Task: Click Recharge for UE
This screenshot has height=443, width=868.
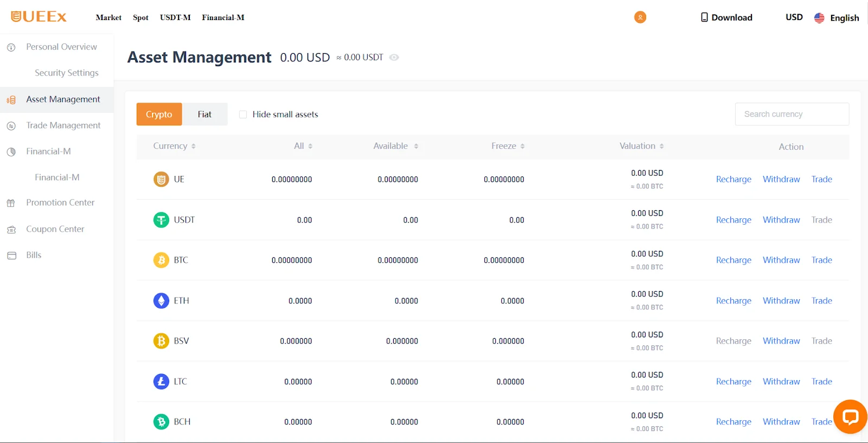Action: tap(733, 179)
